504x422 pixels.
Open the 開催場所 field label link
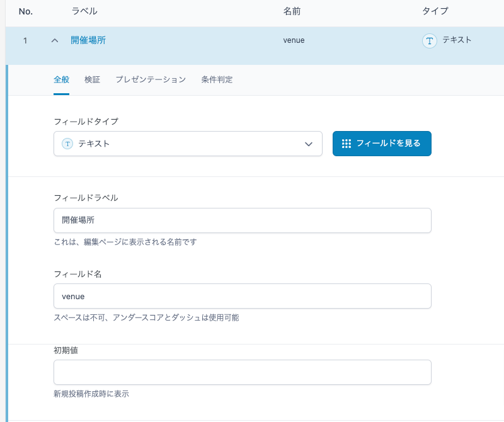tap(88, 40)
